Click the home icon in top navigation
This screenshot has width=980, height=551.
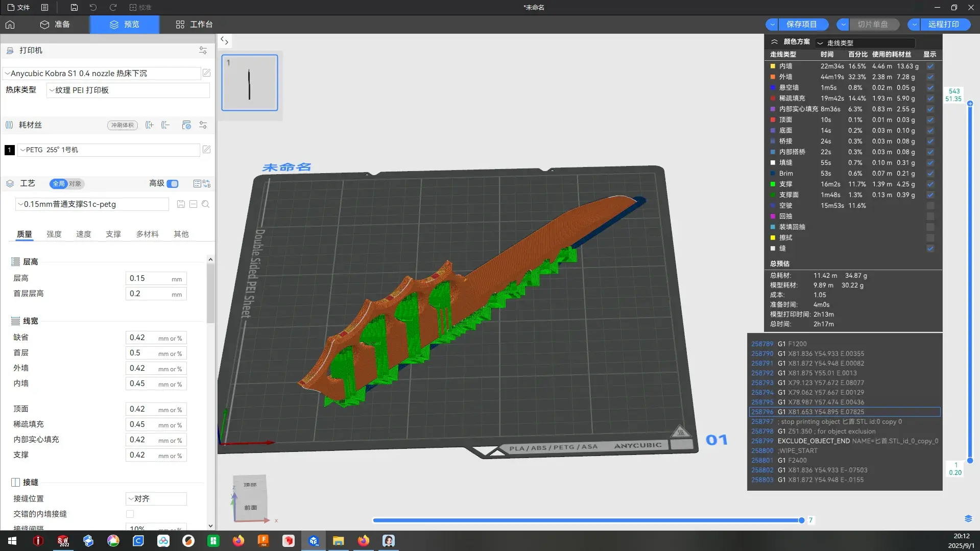click(10, 25)
